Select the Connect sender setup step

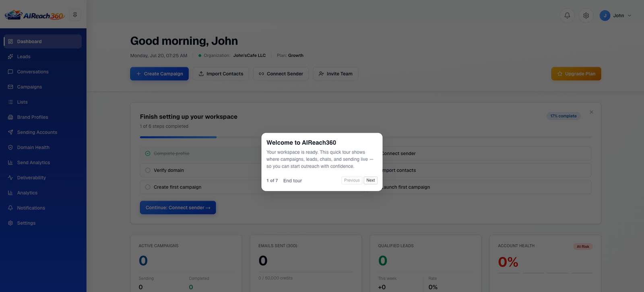pyautogui.click(x=479, y=153)
